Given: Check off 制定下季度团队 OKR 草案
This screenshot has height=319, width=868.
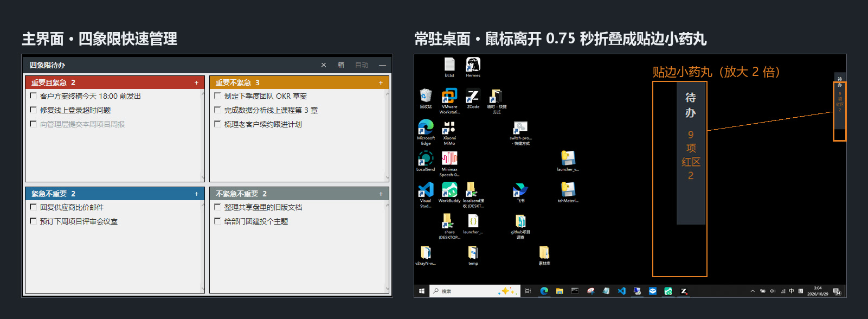Looking at the screenshot, I should 218,96.
